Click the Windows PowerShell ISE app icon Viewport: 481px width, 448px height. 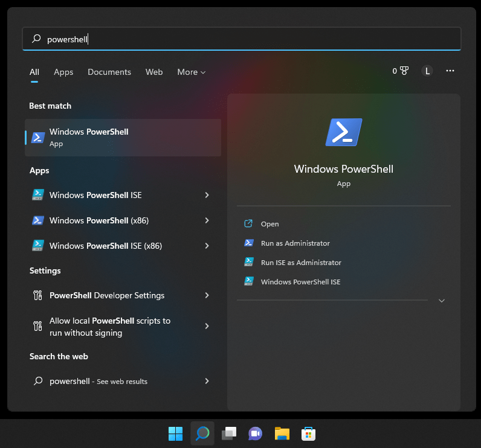(38, 195)
